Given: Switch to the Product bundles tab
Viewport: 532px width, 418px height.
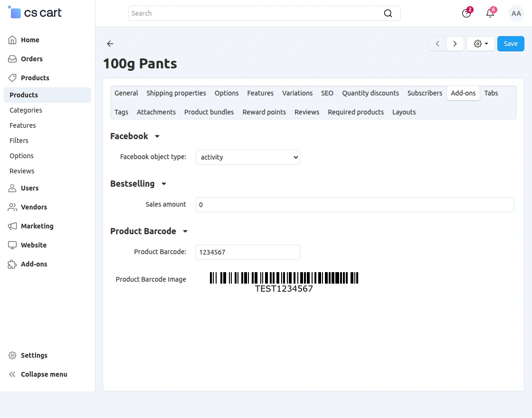Looking at the screenshot, I should pyautogui.click(x=209, y=112).
